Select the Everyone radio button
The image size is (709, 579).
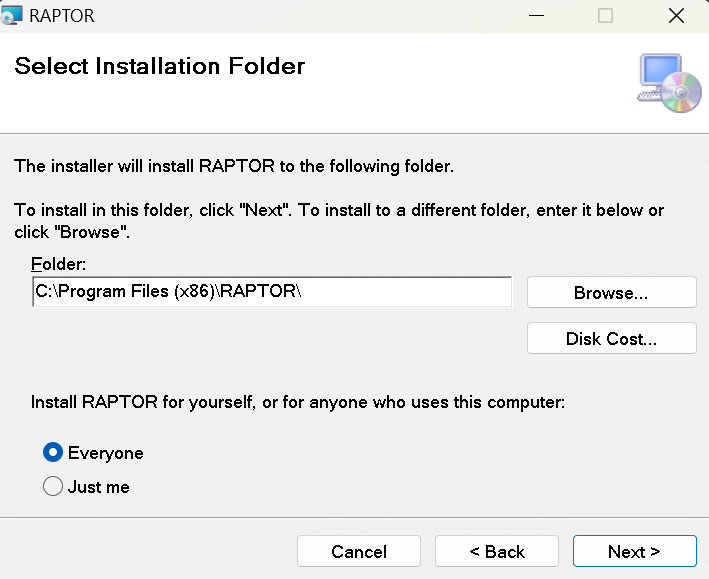[x=53, y=452]
